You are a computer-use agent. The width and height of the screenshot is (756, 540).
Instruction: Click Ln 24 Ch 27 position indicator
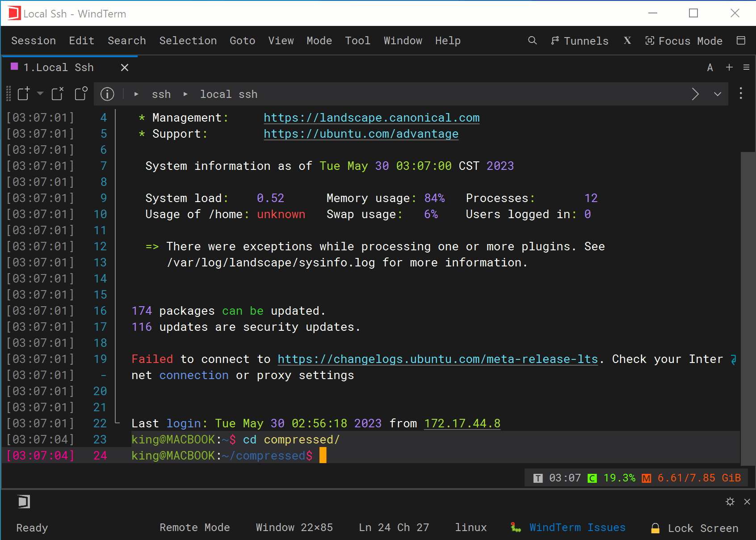coord(394,527)
